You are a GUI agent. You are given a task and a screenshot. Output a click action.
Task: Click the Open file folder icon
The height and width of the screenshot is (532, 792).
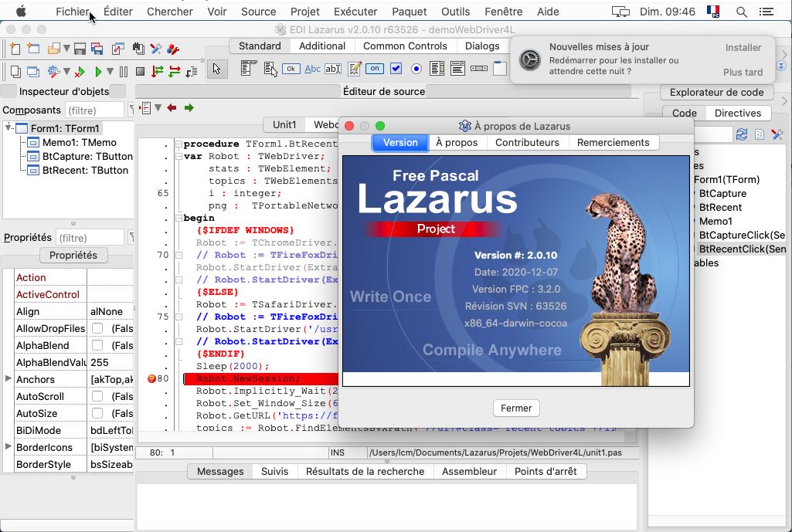click(53, 49)
